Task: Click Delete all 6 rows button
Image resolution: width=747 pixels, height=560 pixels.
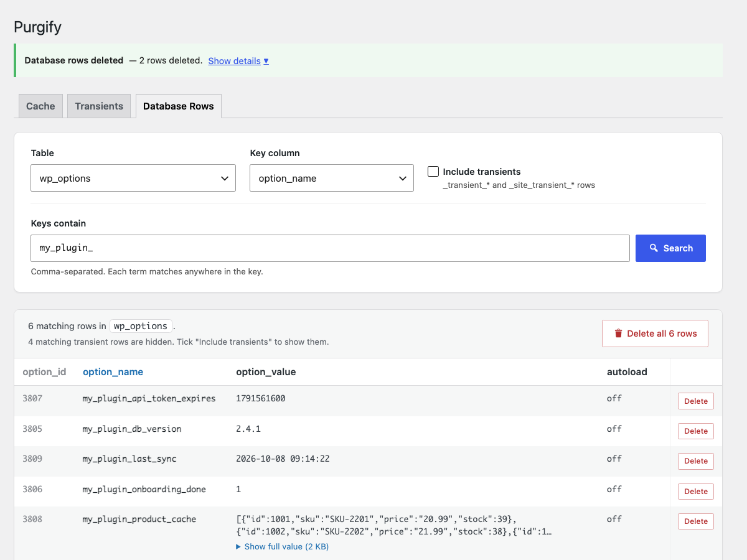Action: tap(655, 334)
